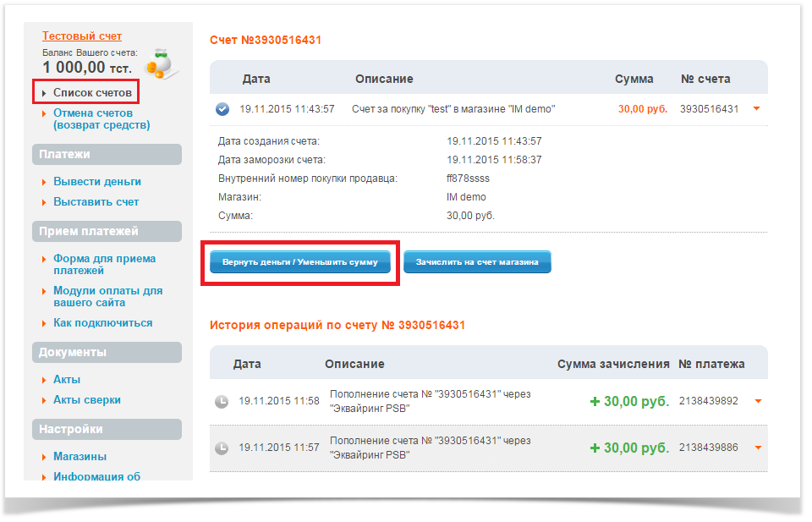Click the account balance 1 000,00 тст.
812x522 pixels.
[87, 68]
